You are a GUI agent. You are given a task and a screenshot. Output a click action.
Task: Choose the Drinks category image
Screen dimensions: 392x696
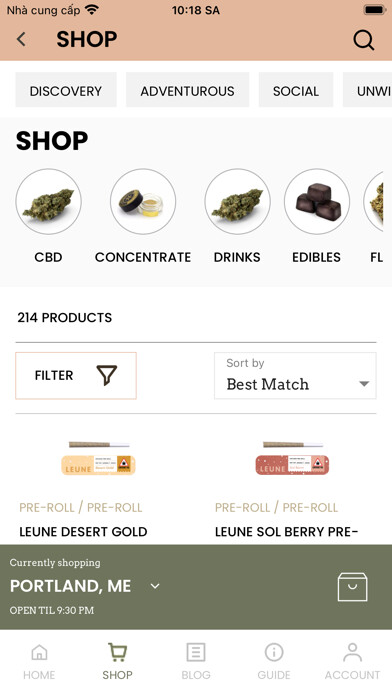[x=238, y=202]
